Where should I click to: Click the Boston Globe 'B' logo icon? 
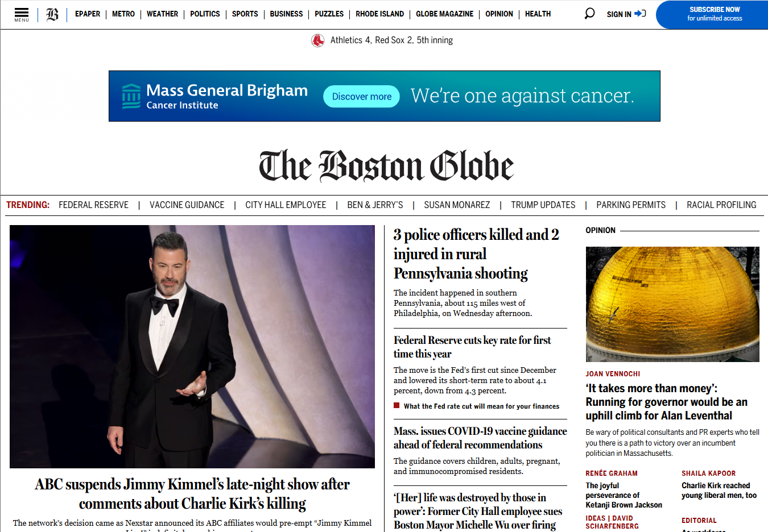[x=52, y=14]
